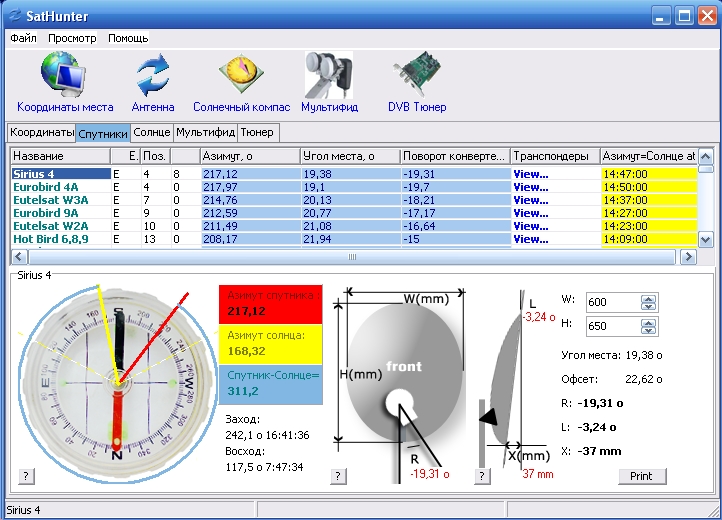Click help button under dish front view
722x520 pixels.
pyautogui.click(x=338, y=476)
